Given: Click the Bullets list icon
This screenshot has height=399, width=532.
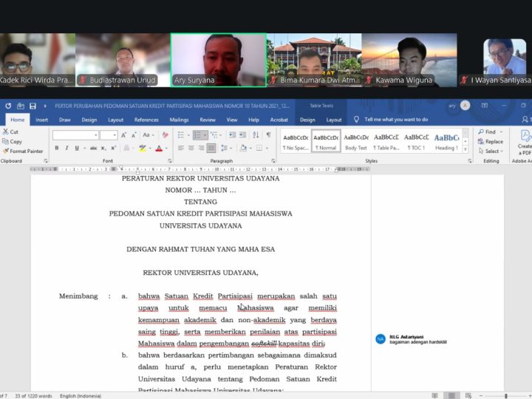Looking at the screenshot, I should click(x=181, y=135).
